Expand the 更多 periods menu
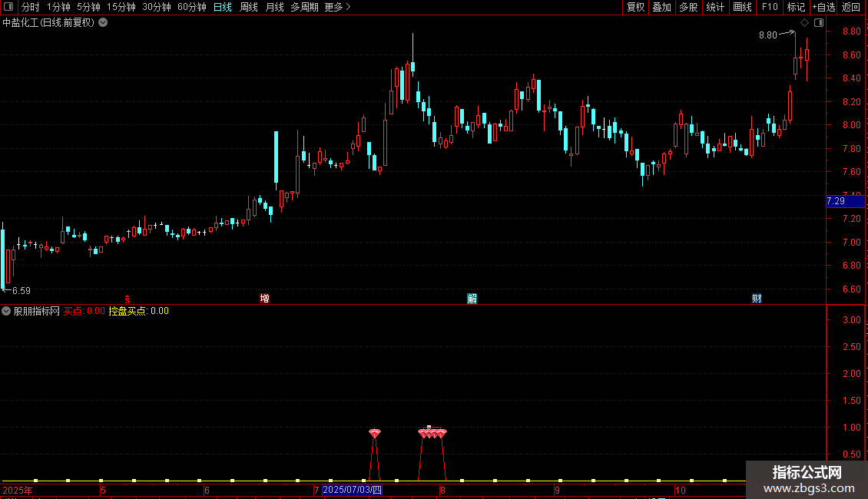 pyautogui.click(x=338, y=7)
